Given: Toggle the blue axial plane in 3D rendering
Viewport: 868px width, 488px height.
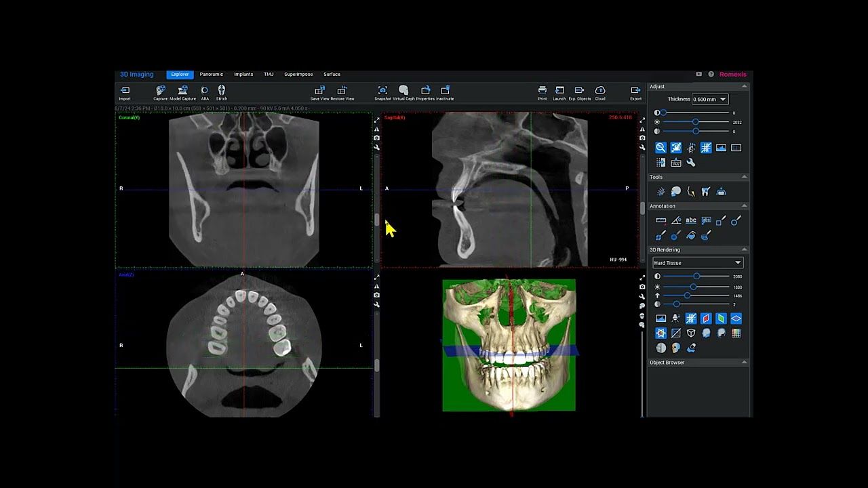Looking at the screenshot, I should pos(736,319).
